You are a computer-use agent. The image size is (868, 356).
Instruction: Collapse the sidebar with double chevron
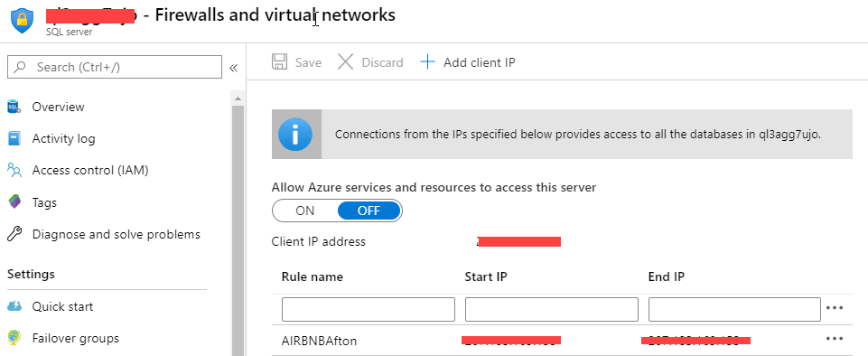[x=234, y=68]
